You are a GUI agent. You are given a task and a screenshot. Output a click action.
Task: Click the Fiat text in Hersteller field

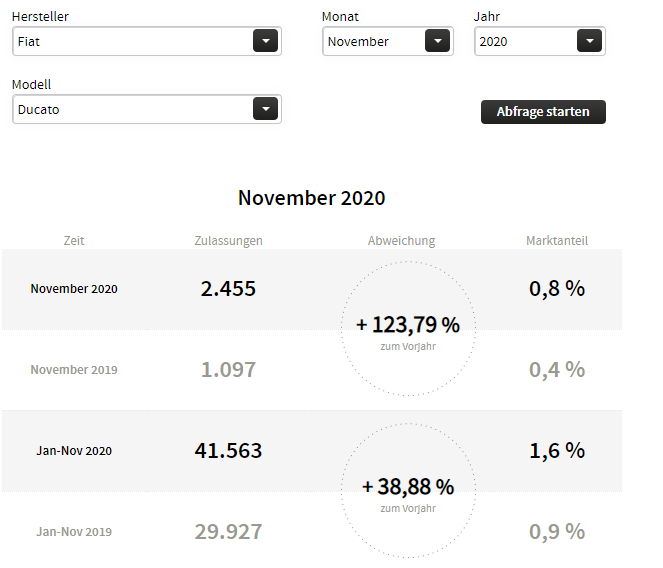[30, 42]
